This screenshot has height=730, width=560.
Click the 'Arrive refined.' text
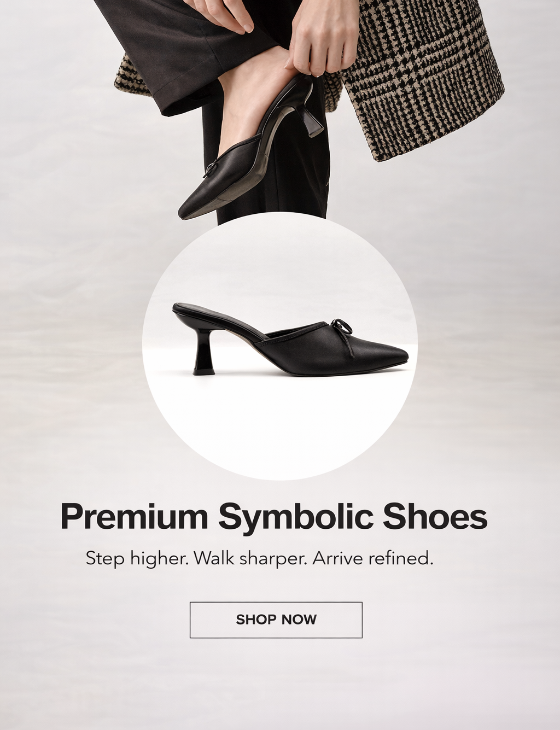[373, 559]
